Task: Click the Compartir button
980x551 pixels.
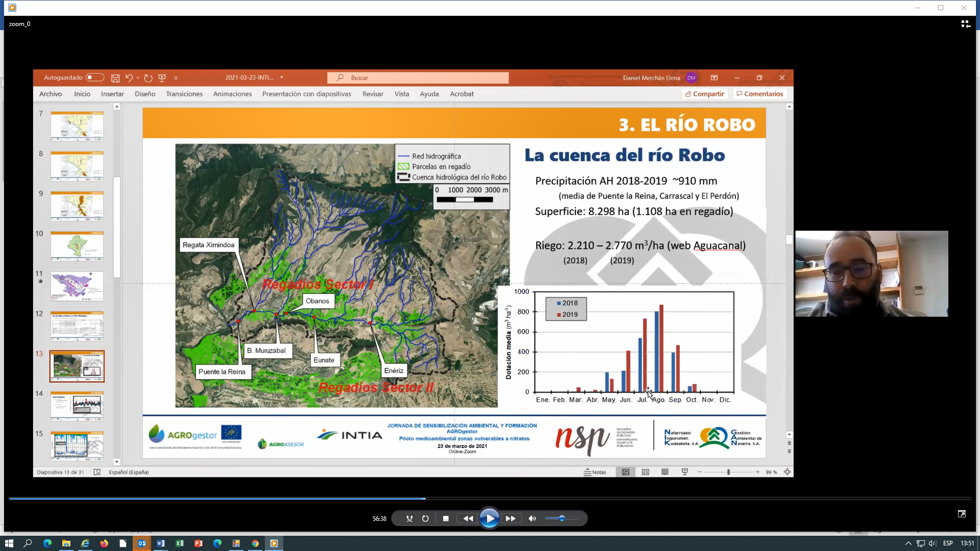Action: coord(704,94)
